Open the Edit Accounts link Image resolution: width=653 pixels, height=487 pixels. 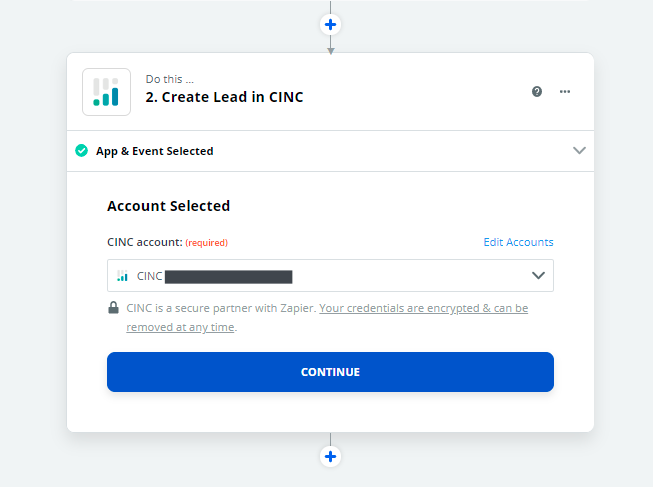click(x=518, y=242)
